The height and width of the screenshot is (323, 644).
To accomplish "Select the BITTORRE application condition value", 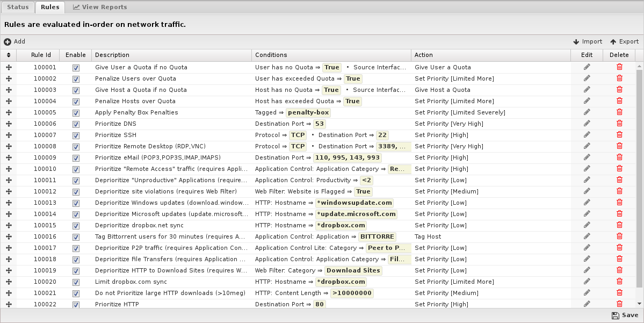I will coord(377,236).
